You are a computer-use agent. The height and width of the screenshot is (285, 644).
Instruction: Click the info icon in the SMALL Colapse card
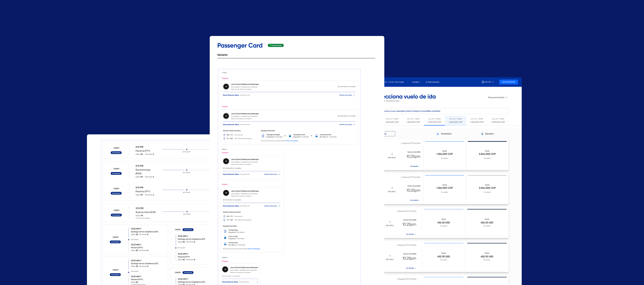[x=224, y=168]
